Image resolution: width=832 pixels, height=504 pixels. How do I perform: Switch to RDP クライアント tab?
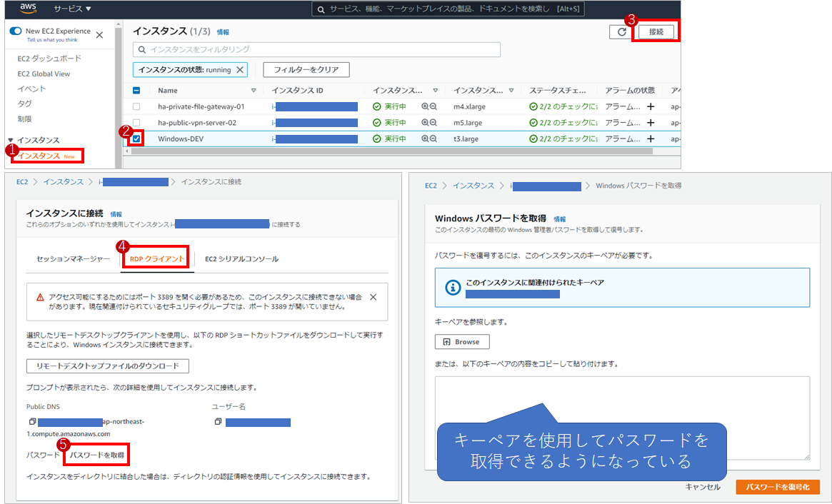coord(158,259)
